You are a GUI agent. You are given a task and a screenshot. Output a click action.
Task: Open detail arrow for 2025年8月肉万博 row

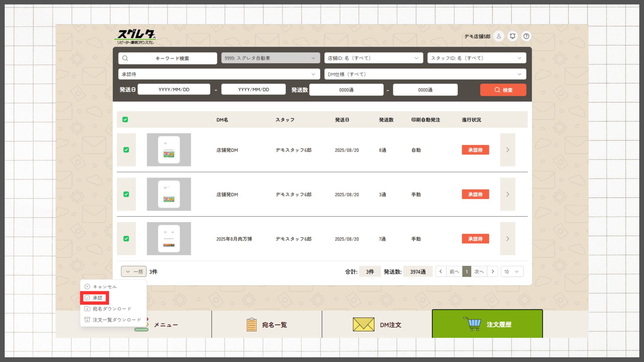pyautogui.click(x=507, y=239)
